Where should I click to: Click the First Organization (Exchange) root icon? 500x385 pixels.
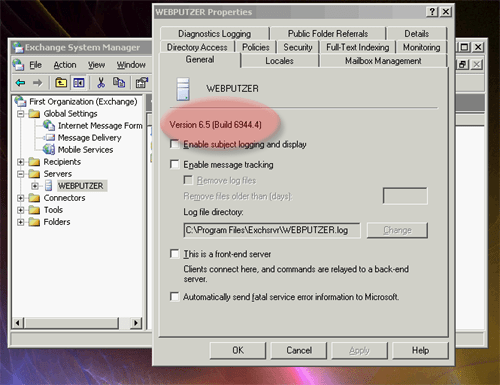pyautogui.click(x=20, y=101)
